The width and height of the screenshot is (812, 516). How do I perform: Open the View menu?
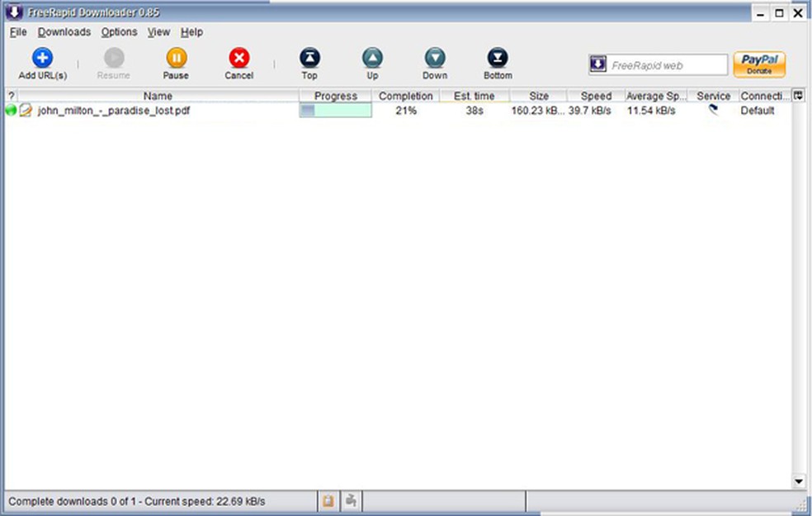coord(158,32)
